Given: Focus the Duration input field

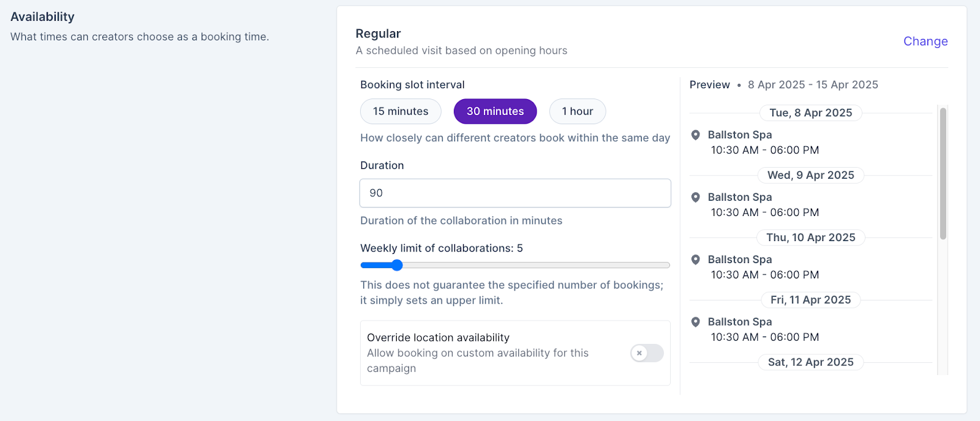Looking at the screenshot, I should (514, 193).
